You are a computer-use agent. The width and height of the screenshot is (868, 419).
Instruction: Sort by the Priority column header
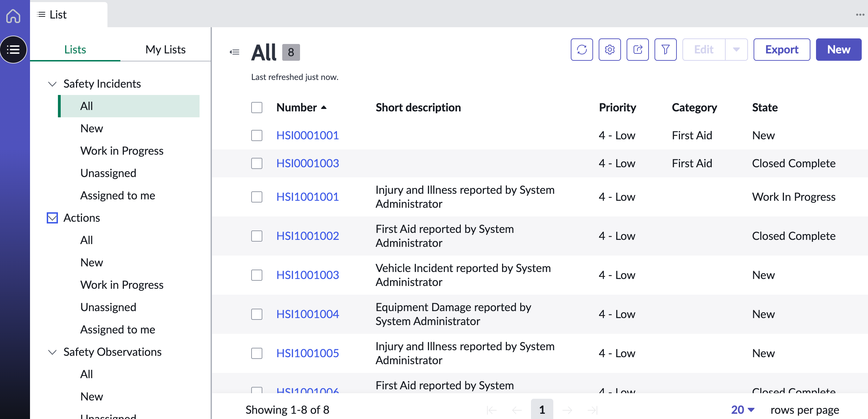pos(617,108)
